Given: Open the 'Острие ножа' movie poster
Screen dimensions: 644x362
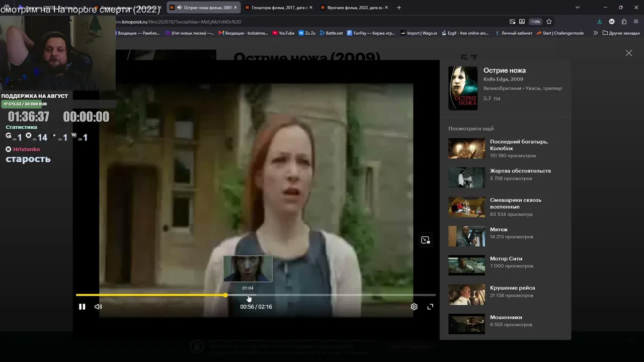Looking at the screenshot, I should [463, 88].
